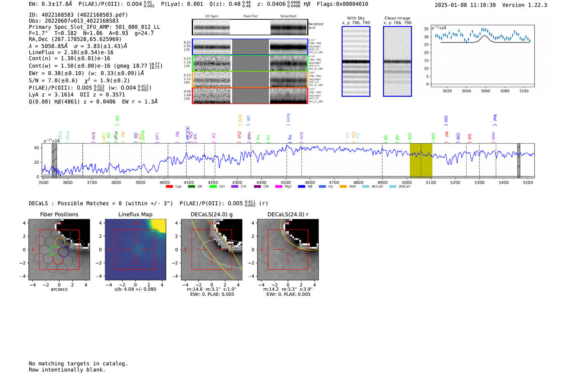Click the Smoothed column header

[x=288, y=16]
